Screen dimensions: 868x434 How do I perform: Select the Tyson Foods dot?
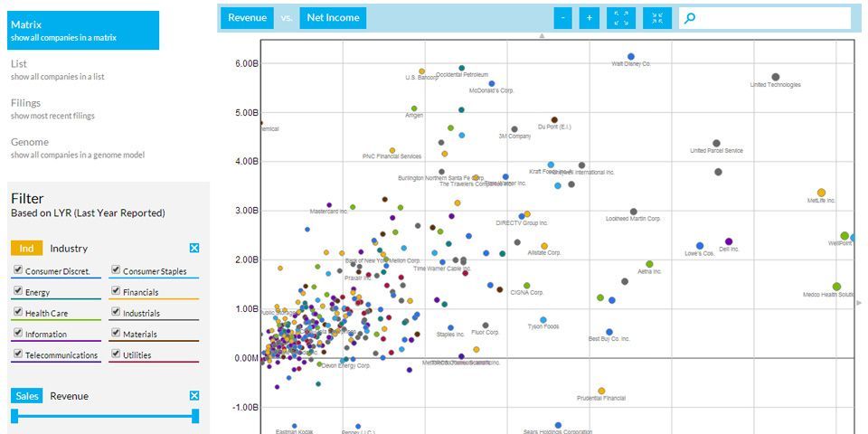coord(543,320)
